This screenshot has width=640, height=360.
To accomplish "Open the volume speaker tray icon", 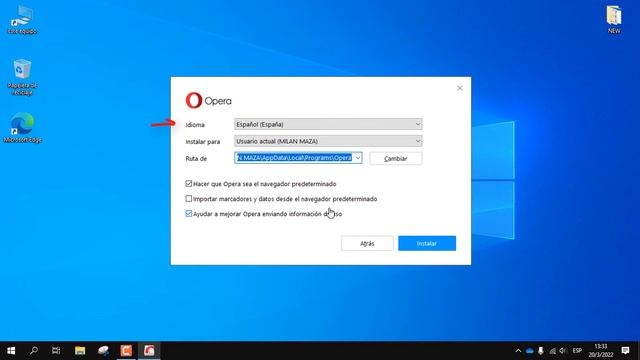I will 563,351.
